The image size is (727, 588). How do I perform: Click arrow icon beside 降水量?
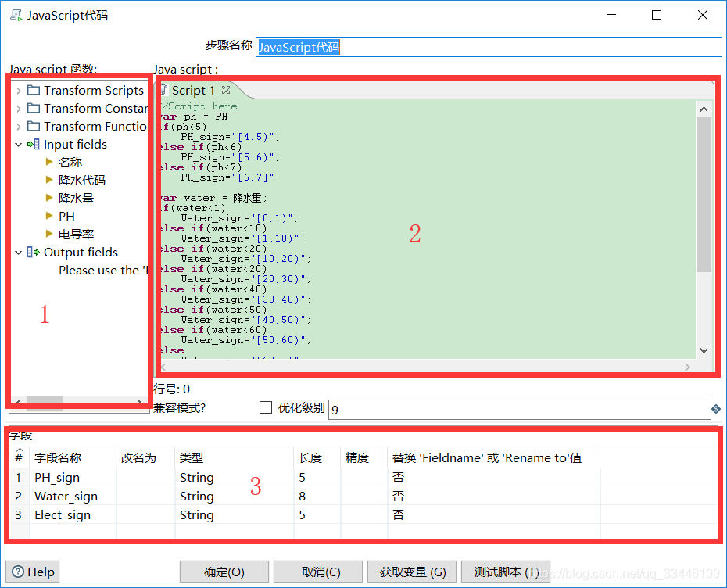tap(49, 198)
